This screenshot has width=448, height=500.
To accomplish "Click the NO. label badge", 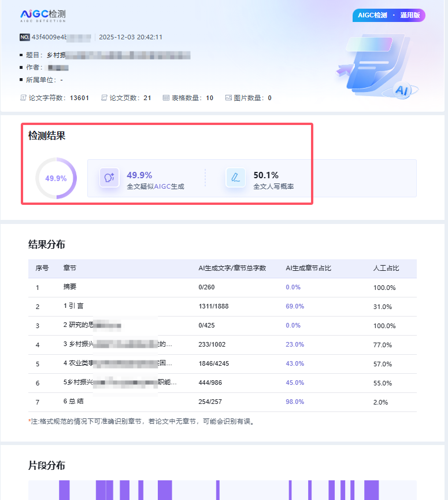I will tap(24, 37).
